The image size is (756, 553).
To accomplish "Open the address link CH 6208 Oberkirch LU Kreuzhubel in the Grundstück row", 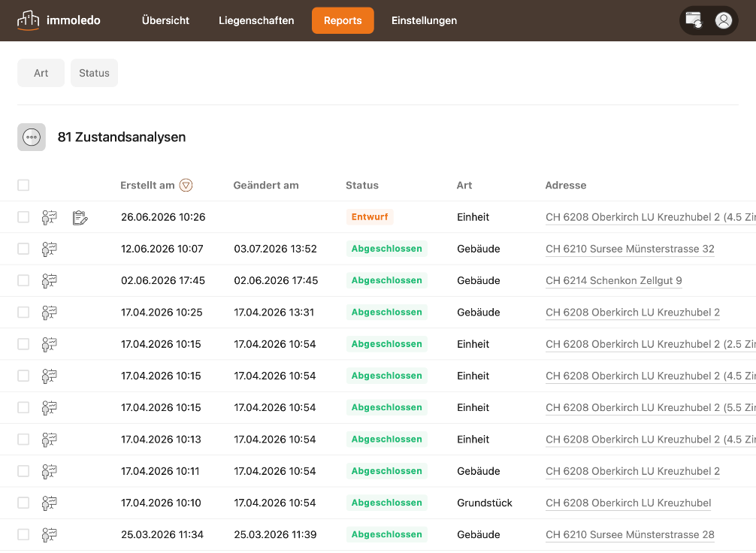I will [628, 503].
